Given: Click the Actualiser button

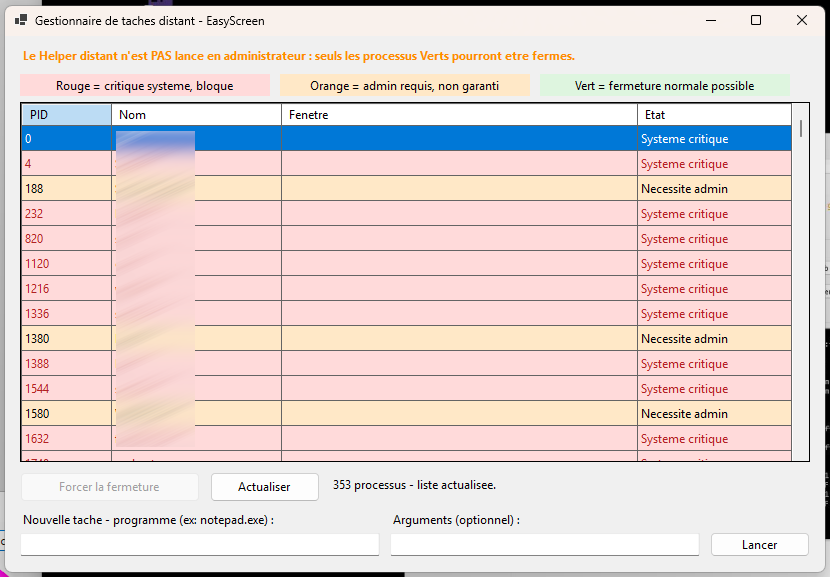Looking at the screenshot, I should 265,486.
